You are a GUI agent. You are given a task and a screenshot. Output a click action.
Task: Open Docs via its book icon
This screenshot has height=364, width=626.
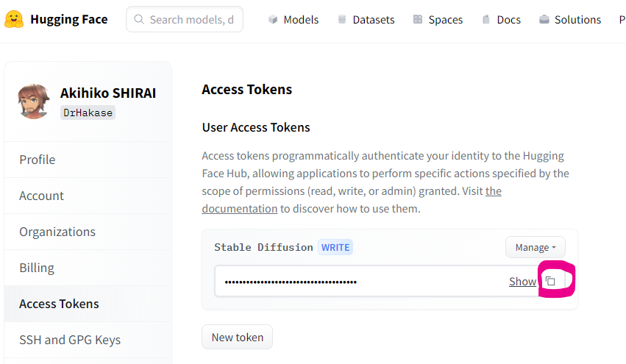coord(486,20)
